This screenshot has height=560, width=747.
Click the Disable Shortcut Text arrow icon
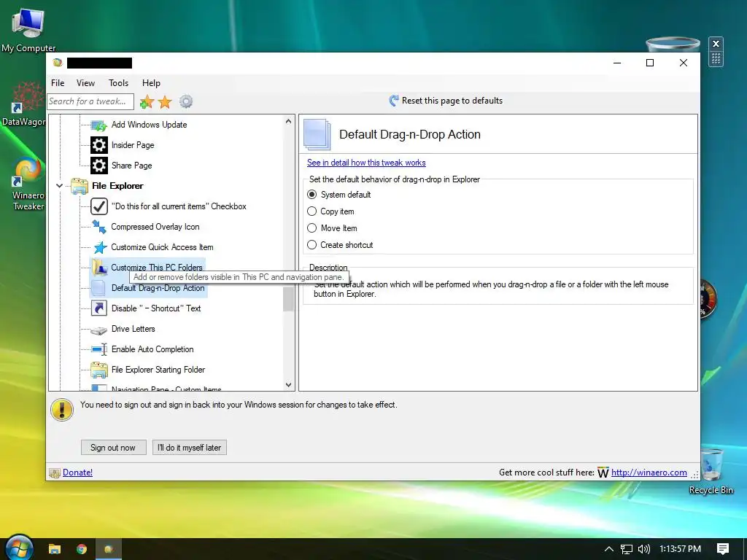point(99,308)
